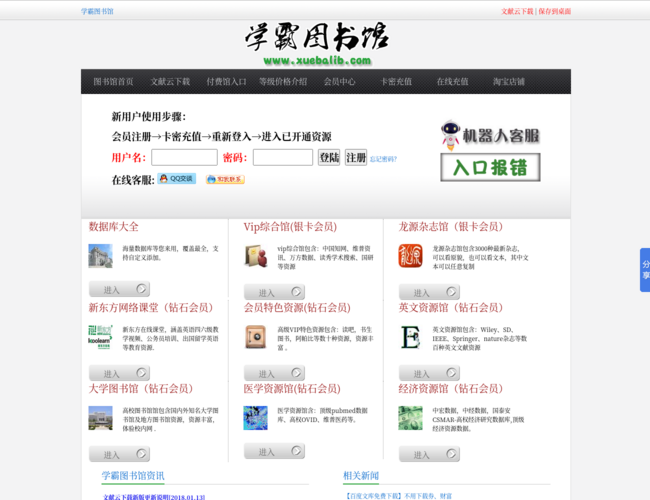
Task: Open the 会员特色资源(钻石会员) heading link
Action: [x=297, y=308]
